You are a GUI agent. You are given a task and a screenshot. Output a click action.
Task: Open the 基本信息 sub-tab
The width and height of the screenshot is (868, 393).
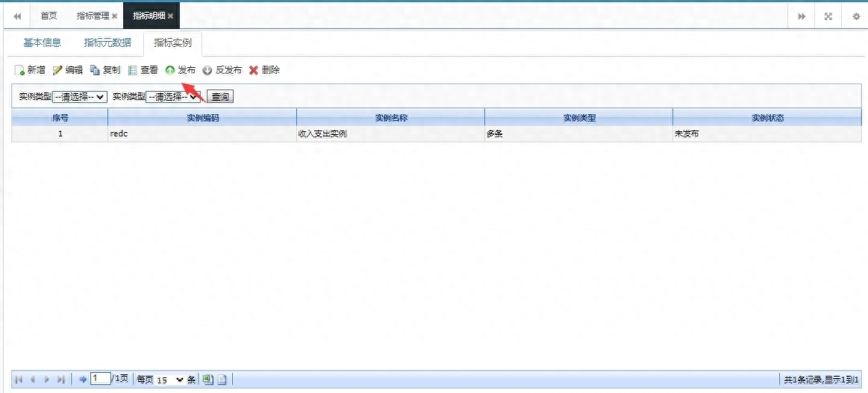click(x=42, y=43)
